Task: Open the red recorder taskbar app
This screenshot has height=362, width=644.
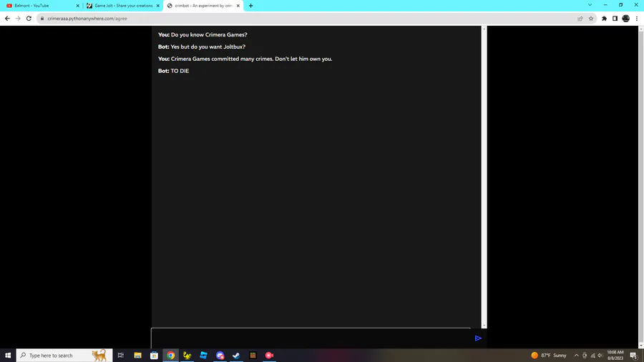Action: click(269, 356)
